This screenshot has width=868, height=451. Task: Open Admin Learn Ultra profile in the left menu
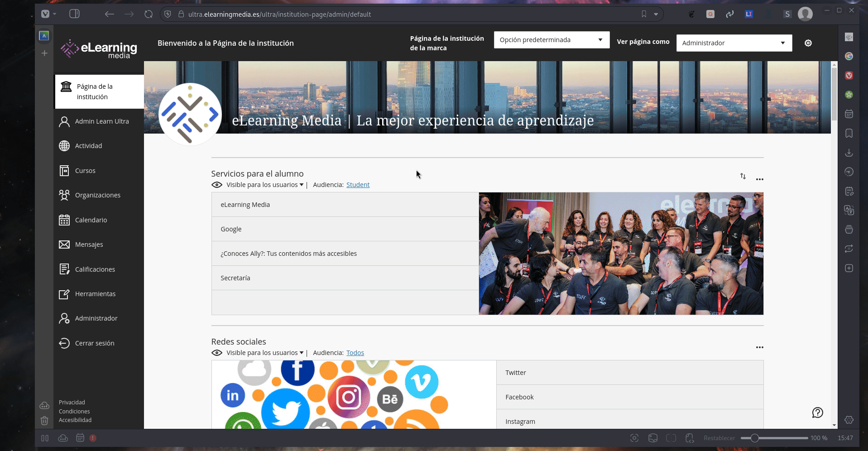pos(99,121)
